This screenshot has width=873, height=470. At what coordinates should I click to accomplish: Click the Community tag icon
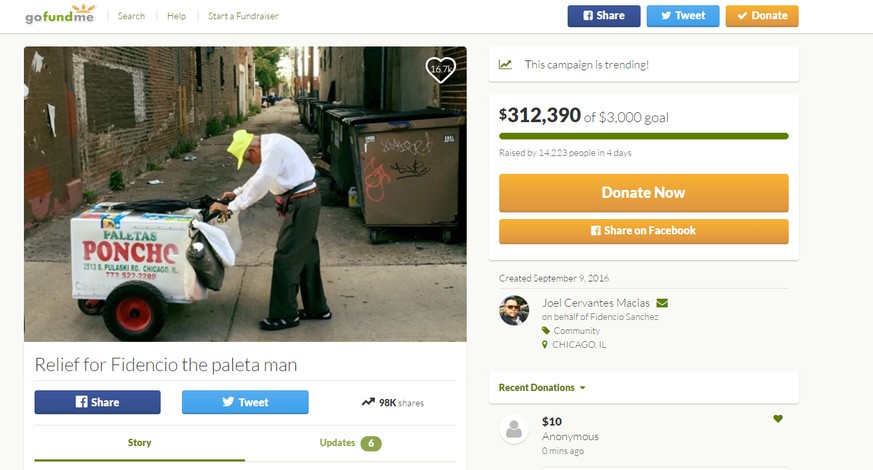pyautogui.click(x=546, y=331)
